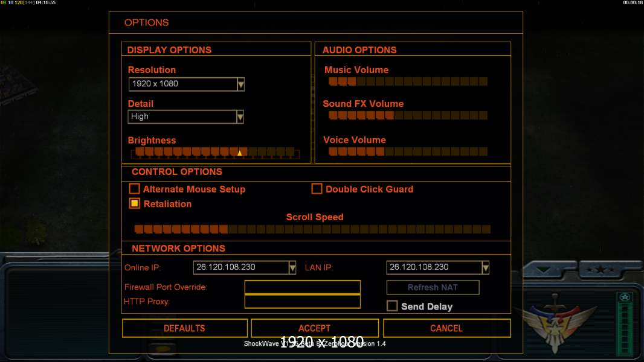Enable Double Click Guard checkbox
This screenshot has height=362, width=644.
click(317, 189)
